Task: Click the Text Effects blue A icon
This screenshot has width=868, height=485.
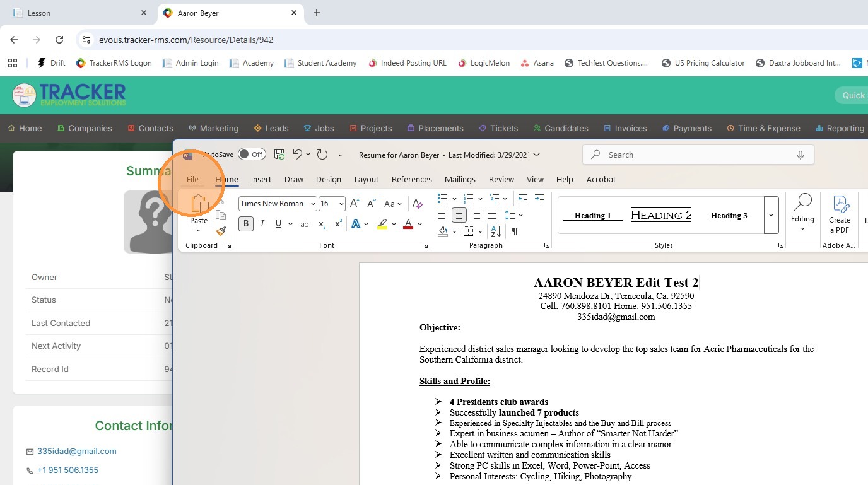Action: (356, 224)
